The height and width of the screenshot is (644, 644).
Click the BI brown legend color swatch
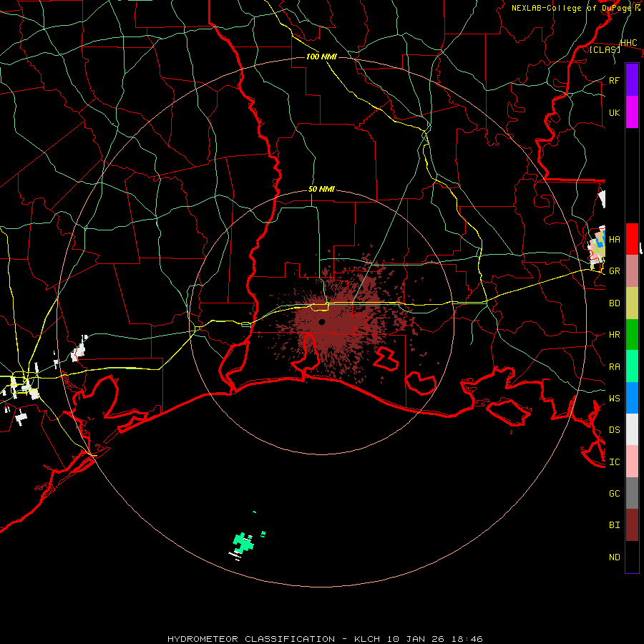(x=632, y=525)
